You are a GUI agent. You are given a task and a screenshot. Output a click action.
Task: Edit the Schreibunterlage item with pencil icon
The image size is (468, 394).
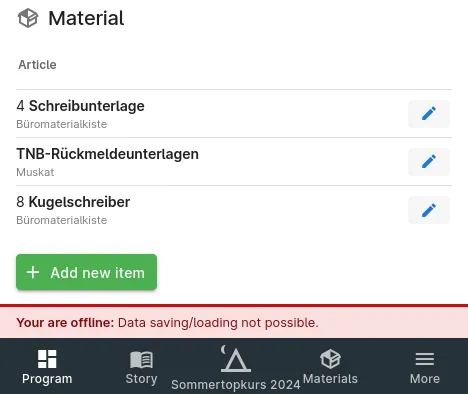tap(429, 114)
